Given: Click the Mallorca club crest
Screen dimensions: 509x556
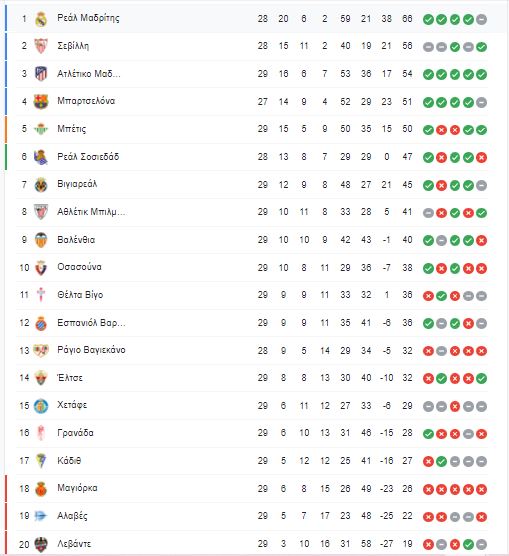Looking at the screenshot, I should pos(41,489).
